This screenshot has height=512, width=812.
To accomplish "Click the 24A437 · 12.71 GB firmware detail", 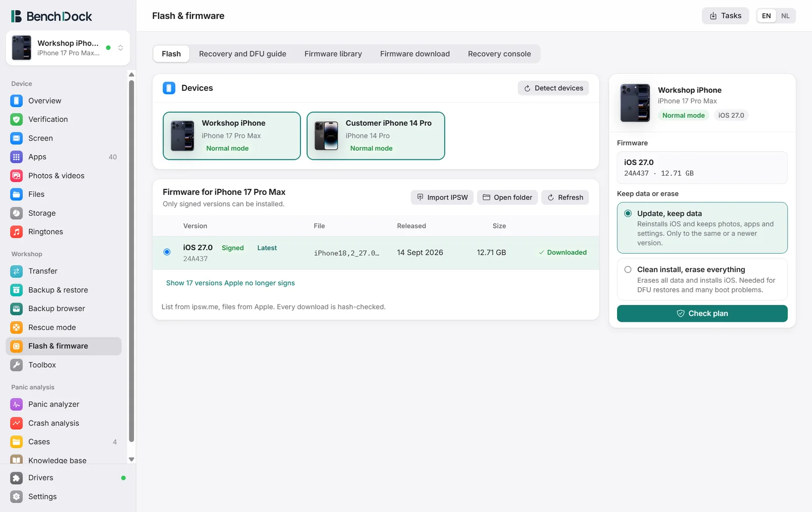I will (659, 173).
